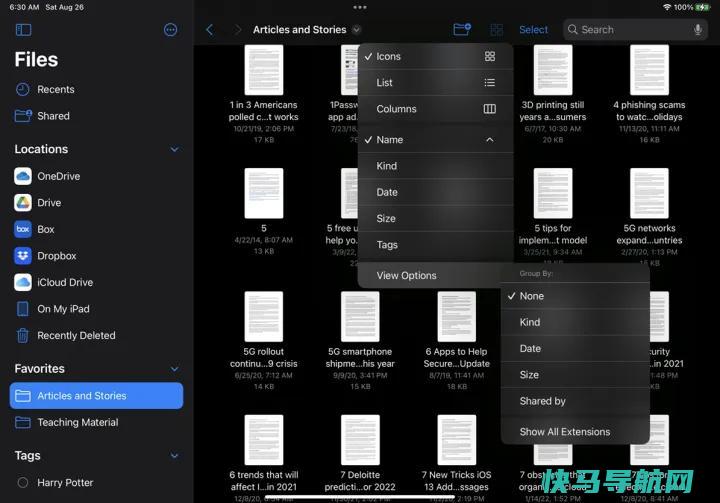Open the View Options menu entry
This screenshot has height=503, width=720.
click(x=429, y=276)
